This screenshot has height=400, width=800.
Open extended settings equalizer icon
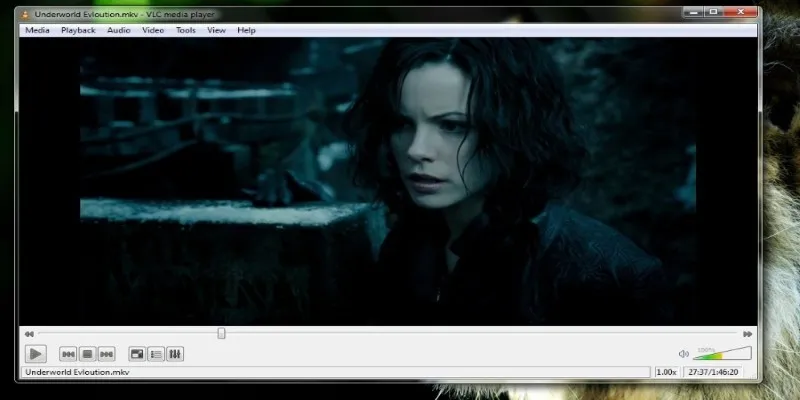point(174,354)
